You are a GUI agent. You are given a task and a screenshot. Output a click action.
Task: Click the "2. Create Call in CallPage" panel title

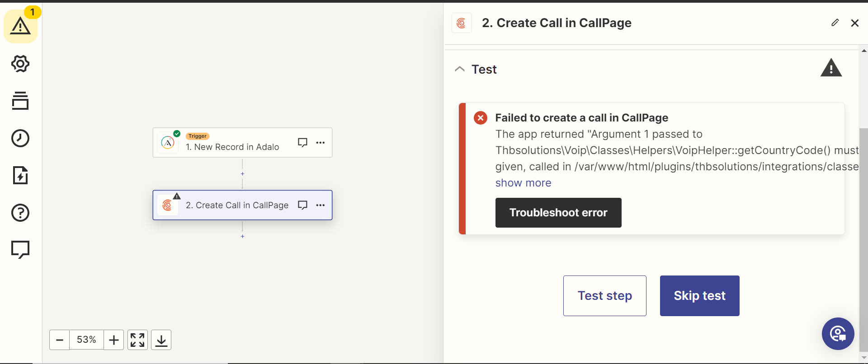click(x=557, y=23)
